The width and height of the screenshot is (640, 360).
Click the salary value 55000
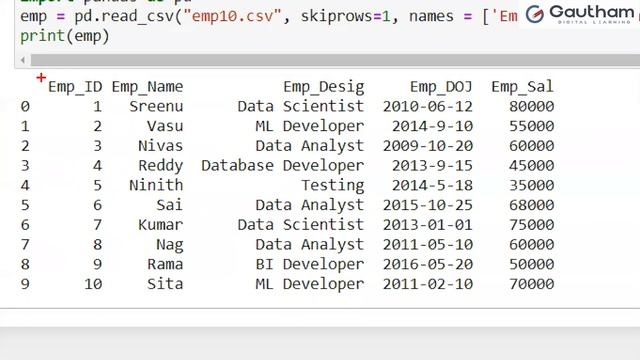tap(531, 126)
